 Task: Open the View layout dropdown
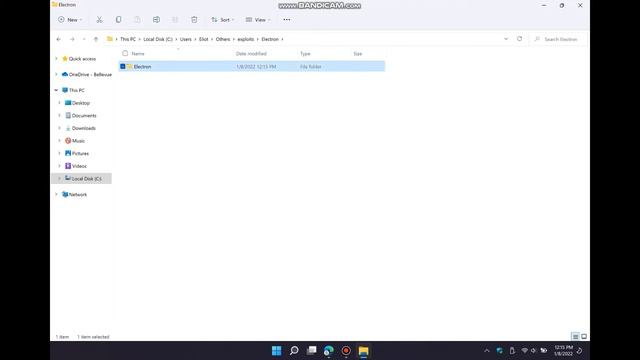pos(258,20)
